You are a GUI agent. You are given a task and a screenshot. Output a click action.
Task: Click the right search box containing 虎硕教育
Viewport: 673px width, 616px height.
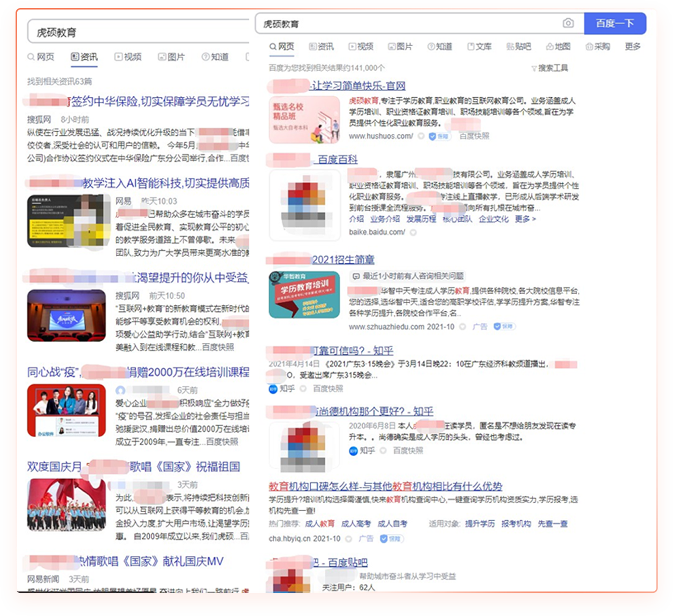tap(408, 24)
